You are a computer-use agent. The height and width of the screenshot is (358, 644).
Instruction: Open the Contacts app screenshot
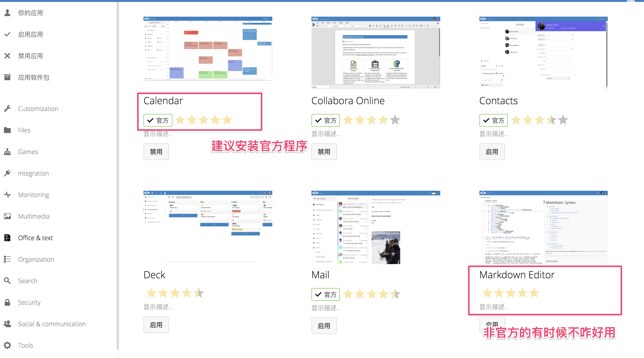544,53
